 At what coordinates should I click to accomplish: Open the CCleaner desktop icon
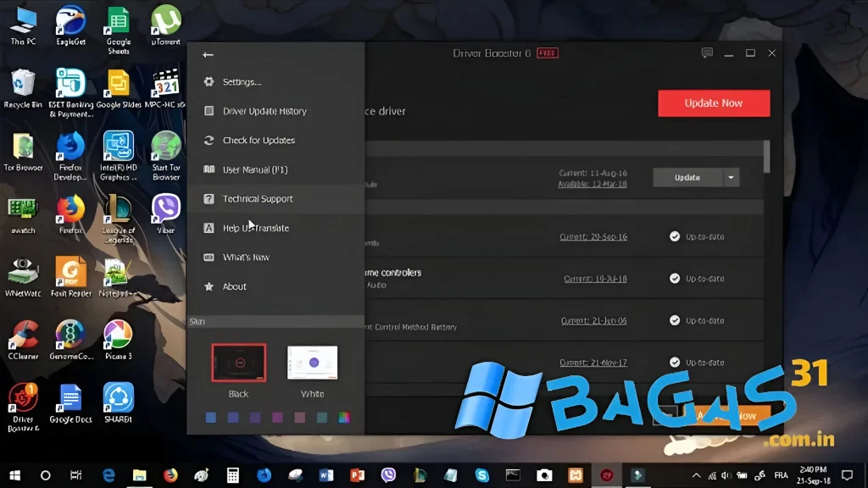pyautogui.click(x=23, y=341)
